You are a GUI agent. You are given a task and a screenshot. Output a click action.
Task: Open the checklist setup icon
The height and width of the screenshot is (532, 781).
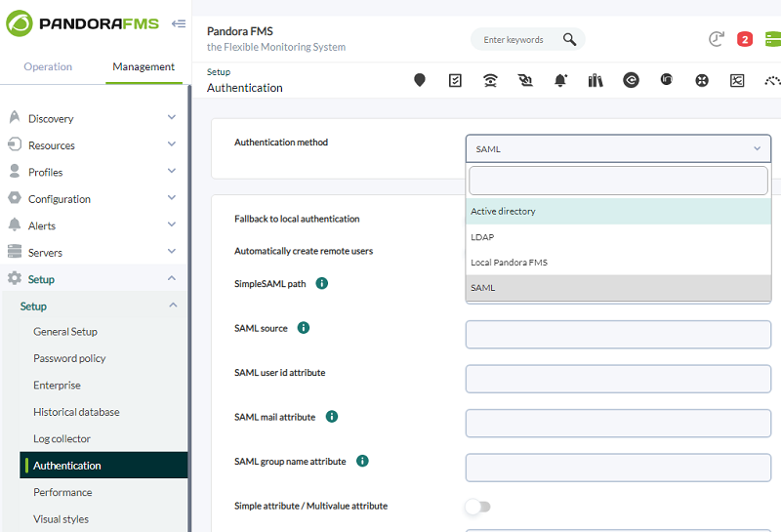pos(455,80)
